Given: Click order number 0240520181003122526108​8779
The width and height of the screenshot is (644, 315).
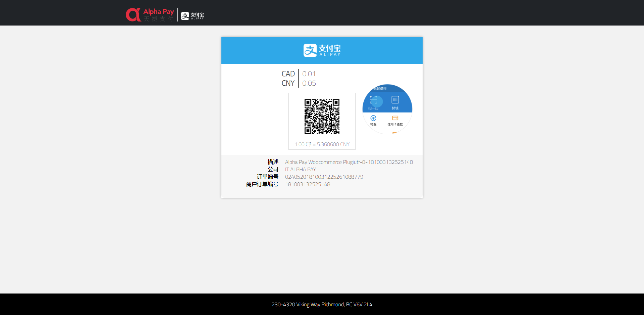Looking at the screenshot, I should (x=324, y=177).
